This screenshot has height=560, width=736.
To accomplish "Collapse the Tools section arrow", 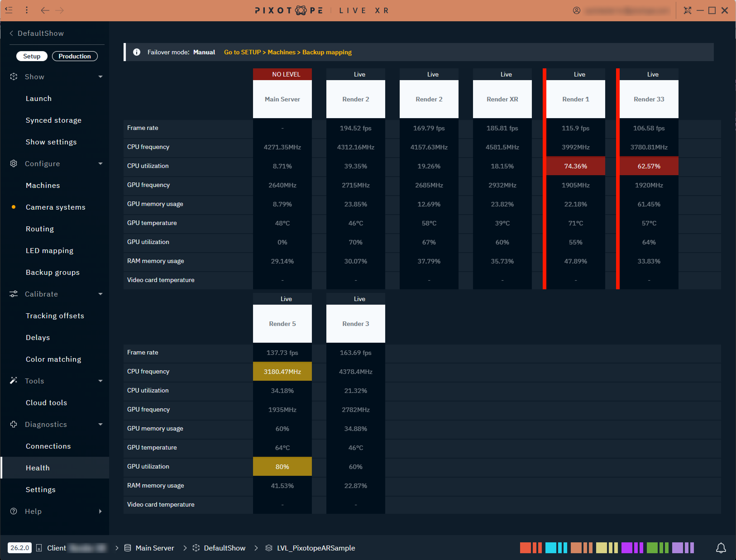I will [x=100, y=381].
